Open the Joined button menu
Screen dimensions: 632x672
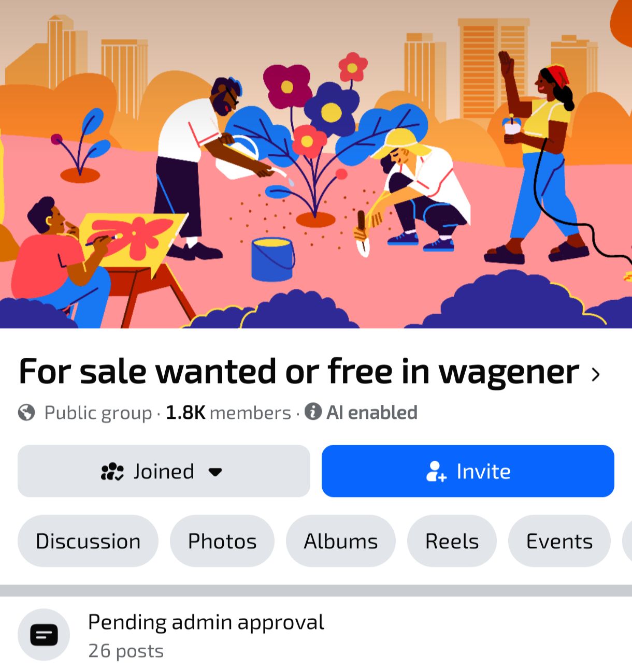[x=164, y=471]
